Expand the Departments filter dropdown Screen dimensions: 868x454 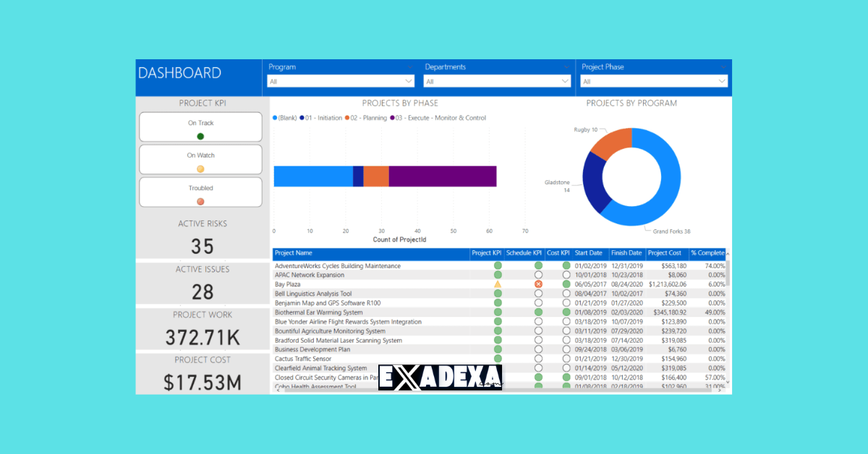tap(498, 82)
